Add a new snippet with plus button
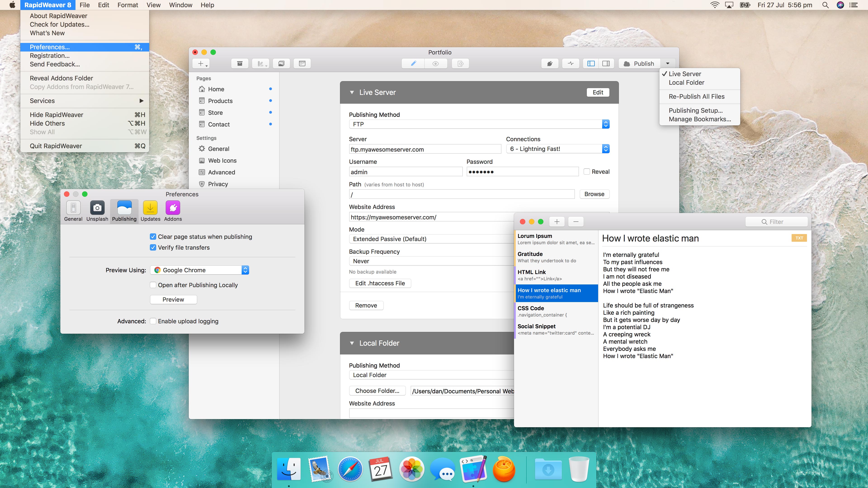This screenshot has width=868, height=488. [557, 222]
